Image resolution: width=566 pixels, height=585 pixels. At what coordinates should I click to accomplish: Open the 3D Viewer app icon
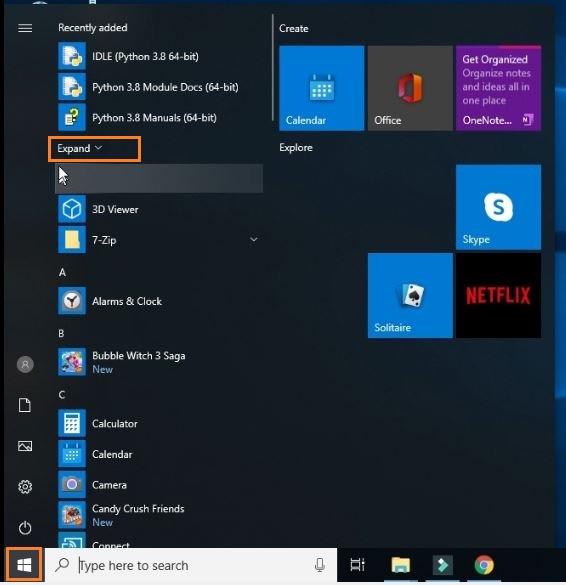click(x=72, y=209)
